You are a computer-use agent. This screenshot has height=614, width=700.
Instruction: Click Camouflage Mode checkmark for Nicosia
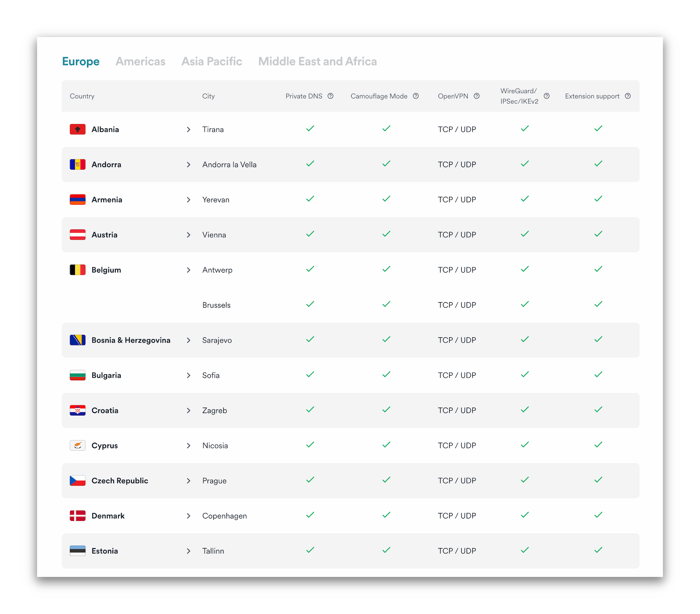(386, 444)
